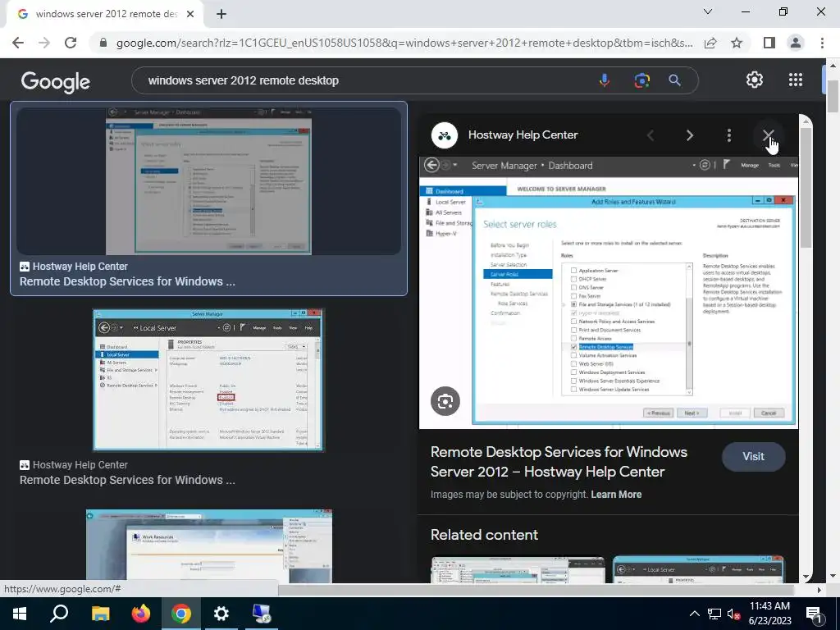This screenshot has height=630, width=840.
Task: Open the Work Resources image result
Action: pyautogui.click(x=209, y=546)
